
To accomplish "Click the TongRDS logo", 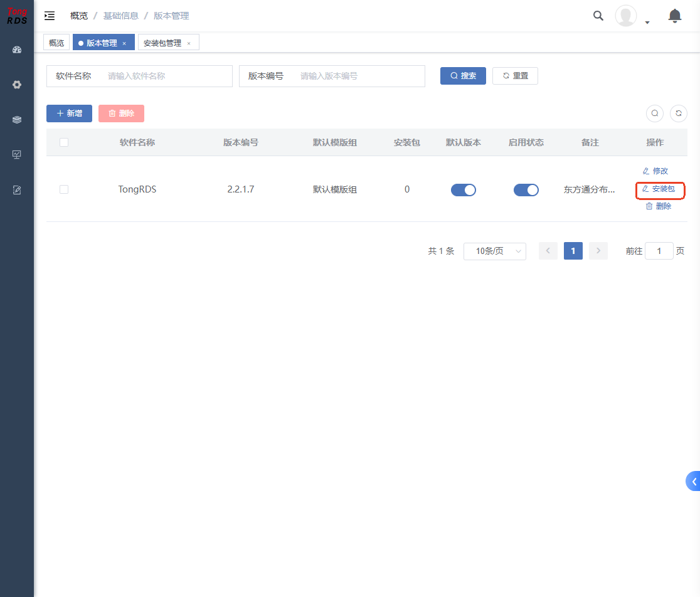I will click(17, 16).
